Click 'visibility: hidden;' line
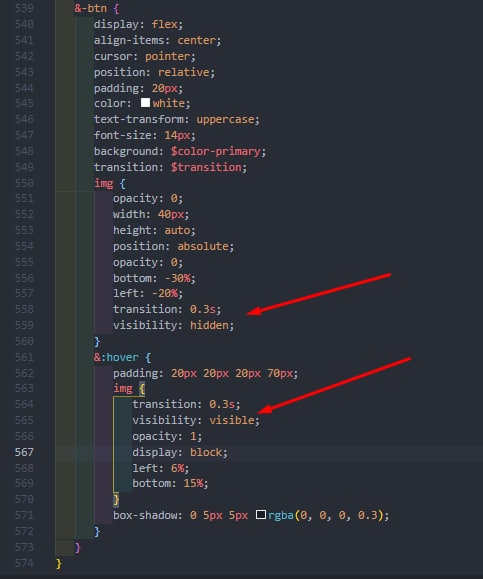 coord(174,325)
